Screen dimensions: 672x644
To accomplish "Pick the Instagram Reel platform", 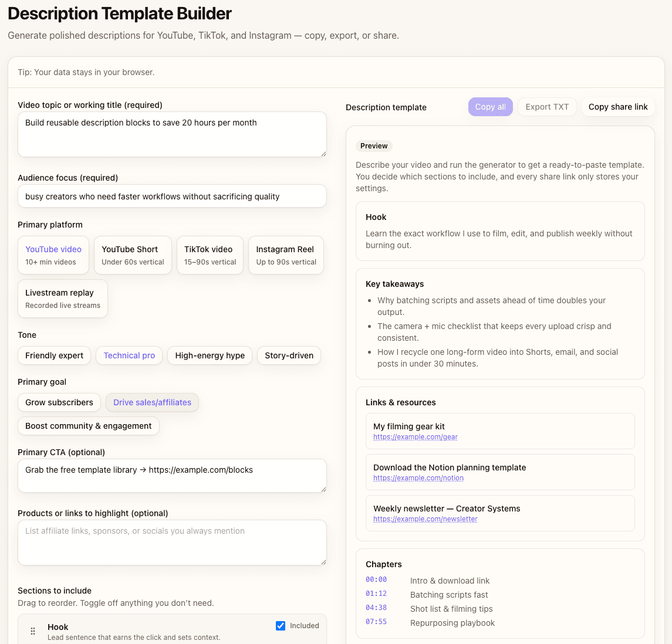I will tap(286, 255).
